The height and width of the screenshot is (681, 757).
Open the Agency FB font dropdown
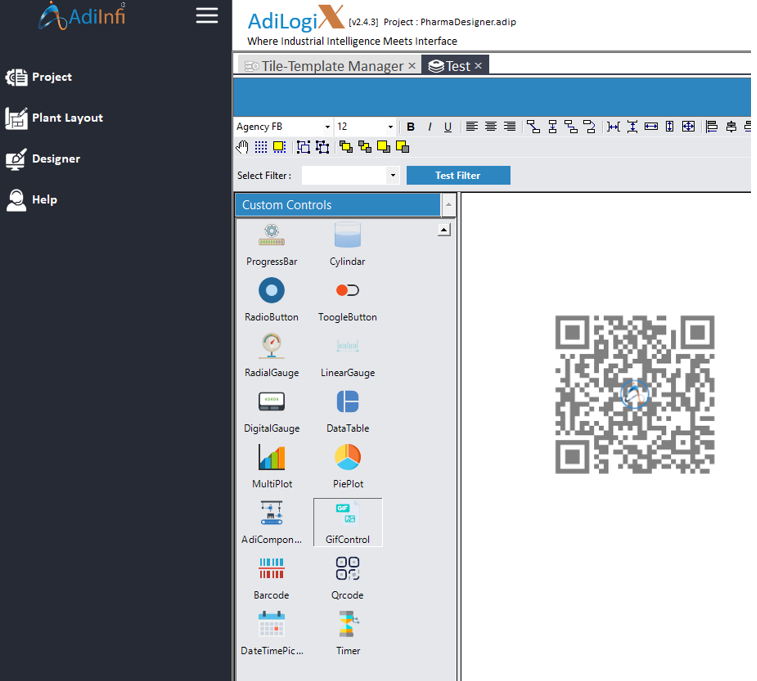point(327,127)
